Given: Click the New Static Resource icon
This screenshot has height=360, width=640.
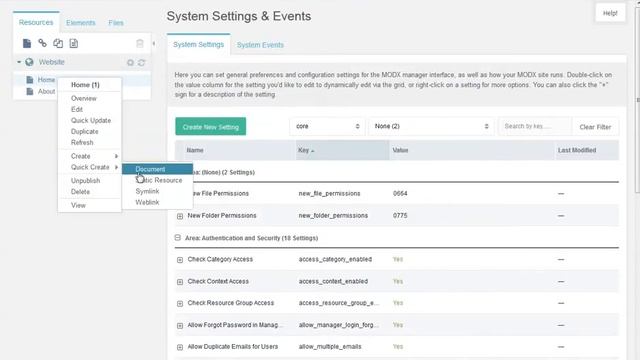Looking at the screenshot, I should [x=73, y=43].
